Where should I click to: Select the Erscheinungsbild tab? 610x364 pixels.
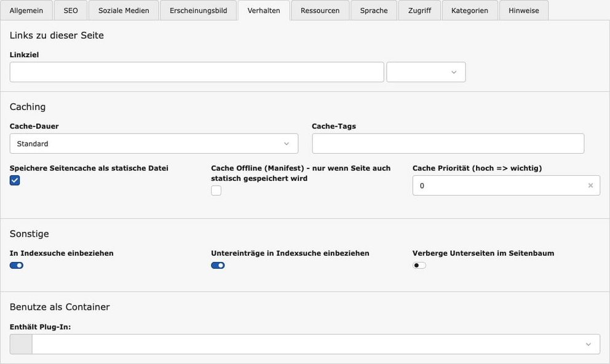[x=198, y=10]
